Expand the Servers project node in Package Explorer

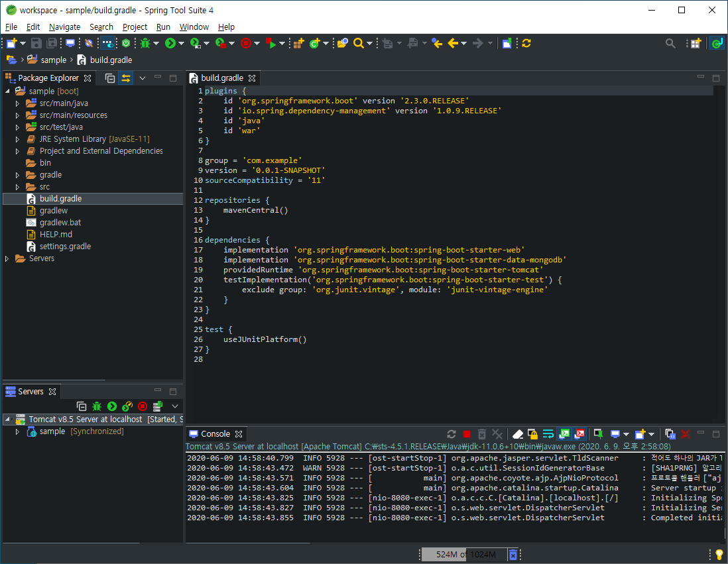[x=7, y=258]
